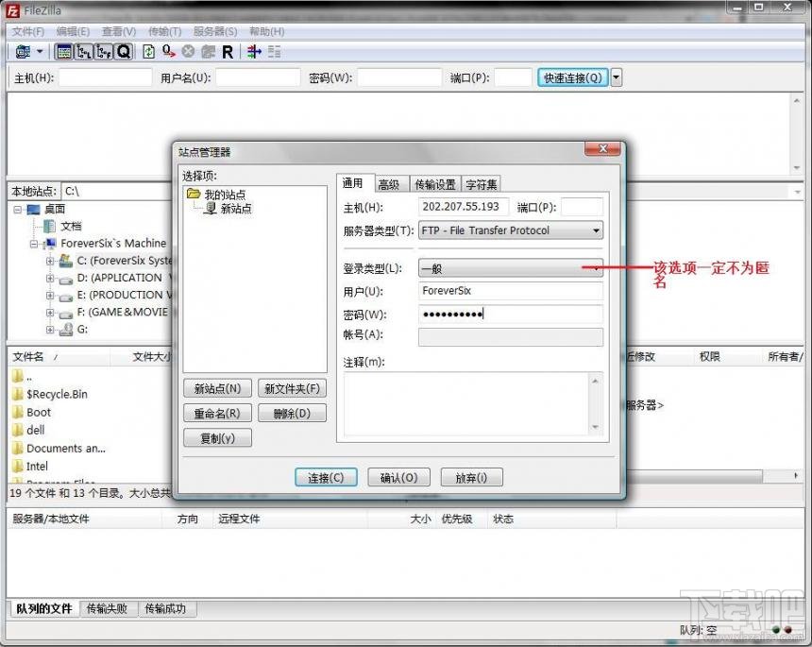Select the 新站点 site entry

tap(236, 208)
